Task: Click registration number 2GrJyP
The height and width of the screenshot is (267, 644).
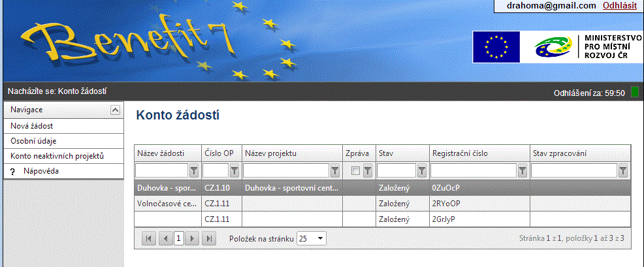Action: pyautogui.click(x=444, y=219)
